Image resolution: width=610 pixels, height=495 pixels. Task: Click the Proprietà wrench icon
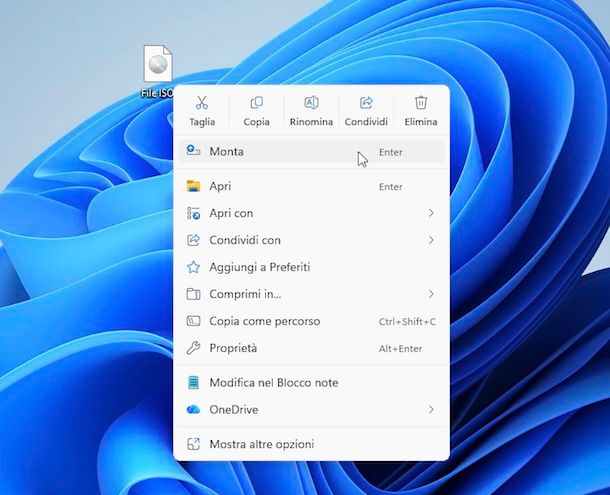(x=193, y=348)
